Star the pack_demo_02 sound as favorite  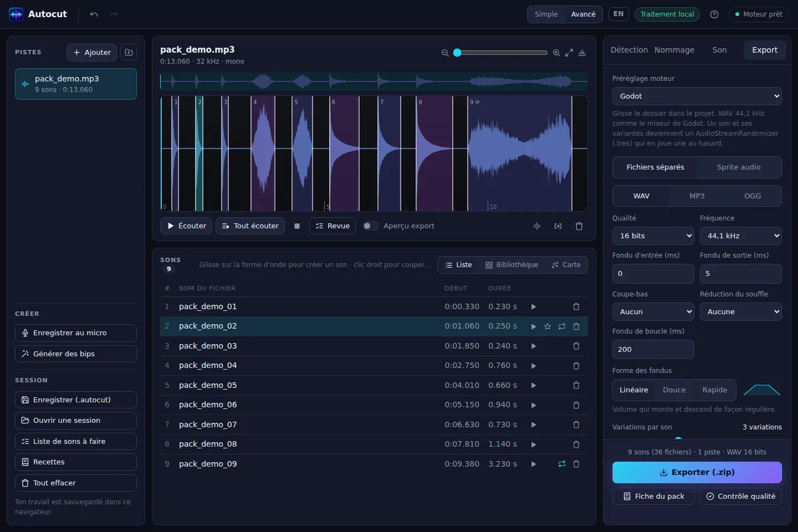tap(548, 326)
